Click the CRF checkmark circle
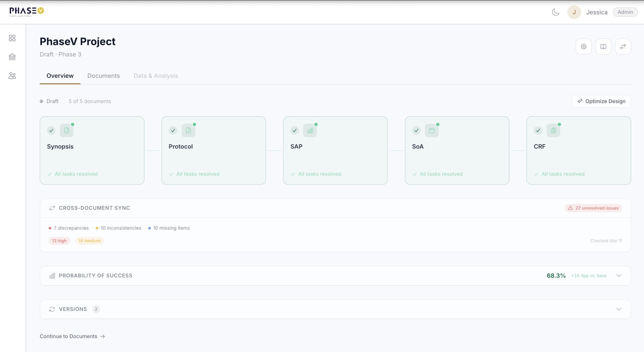644x352 pixels. point(538,131)
